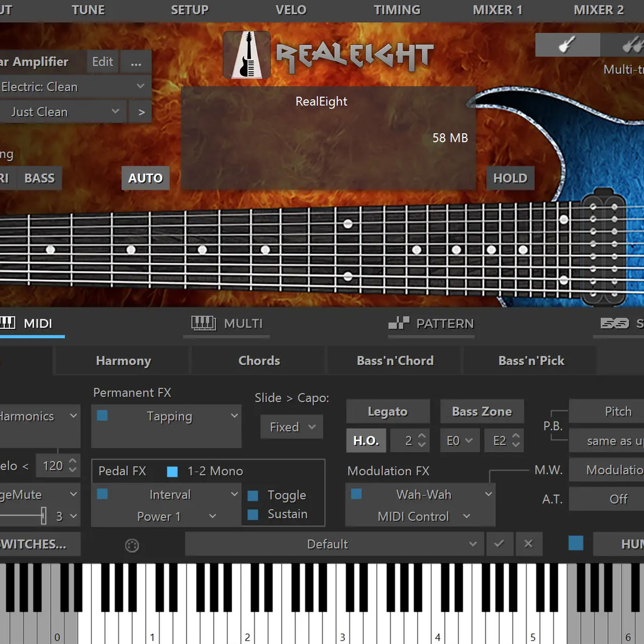644x644 pixels.
Task: Adjust the velocity 120 stepper
Action: (x=73, y=466)
